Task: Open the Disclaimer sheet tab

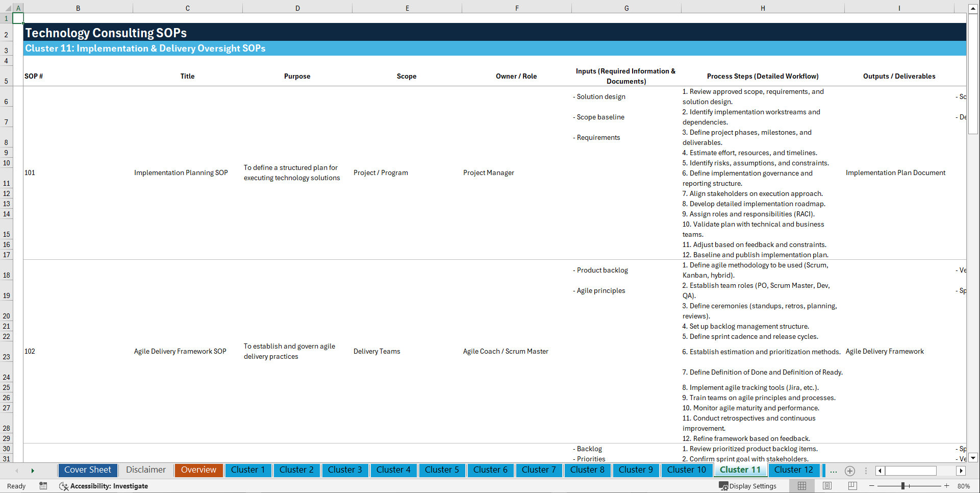Action: 145,470
